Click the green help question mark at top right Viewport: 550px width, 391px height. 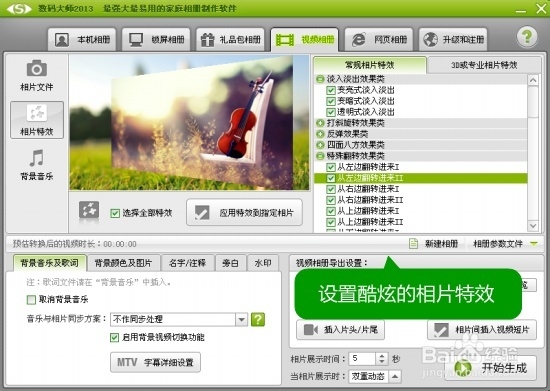(527, 36)
